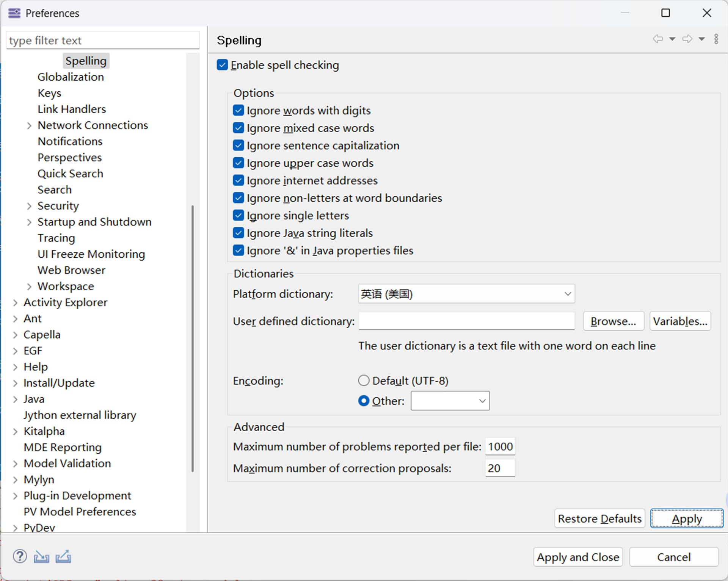Open the Other encoding combo box

450,401
